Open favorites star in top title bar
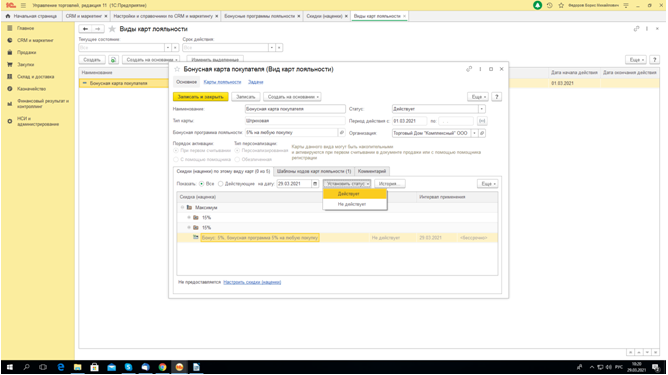Viewport: 668px width, 375px height. pyautogui.click(x=561, y=6)
